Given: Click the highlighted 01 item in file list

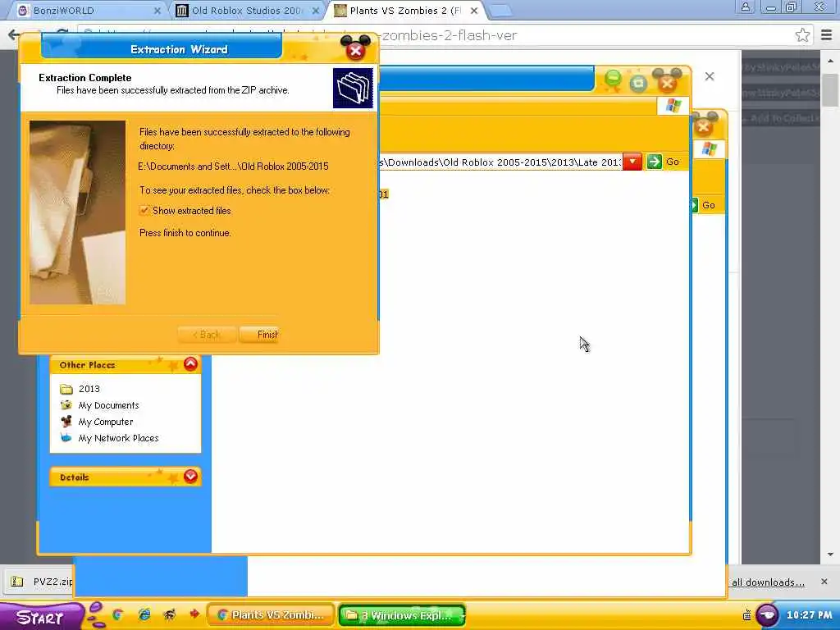Looking at the screenshot, I should coord(383,194).
